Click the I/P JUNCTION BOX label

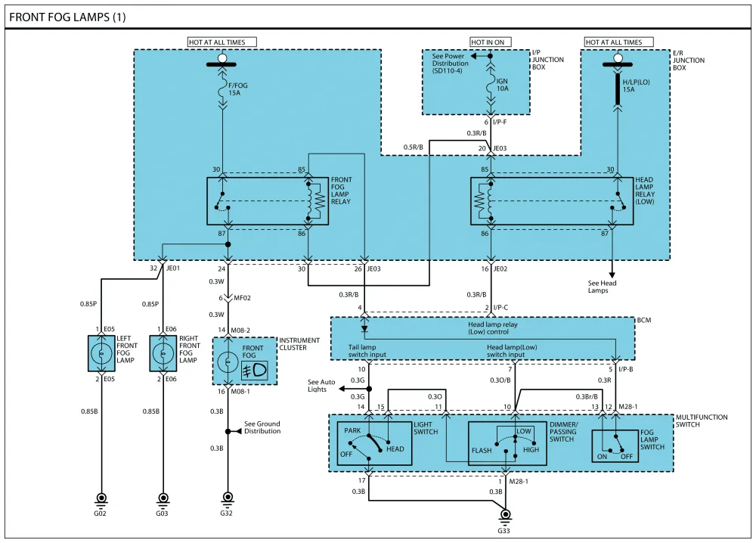pyautogui.click(x=547, y=60)
